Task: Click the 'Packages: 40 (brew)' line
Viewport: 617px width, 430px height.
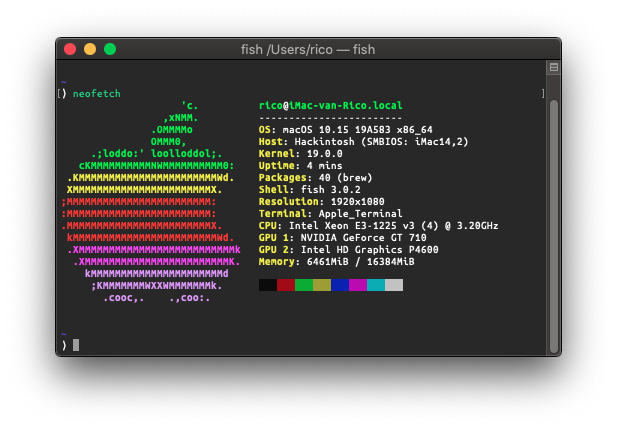Action: click(315, 177)
